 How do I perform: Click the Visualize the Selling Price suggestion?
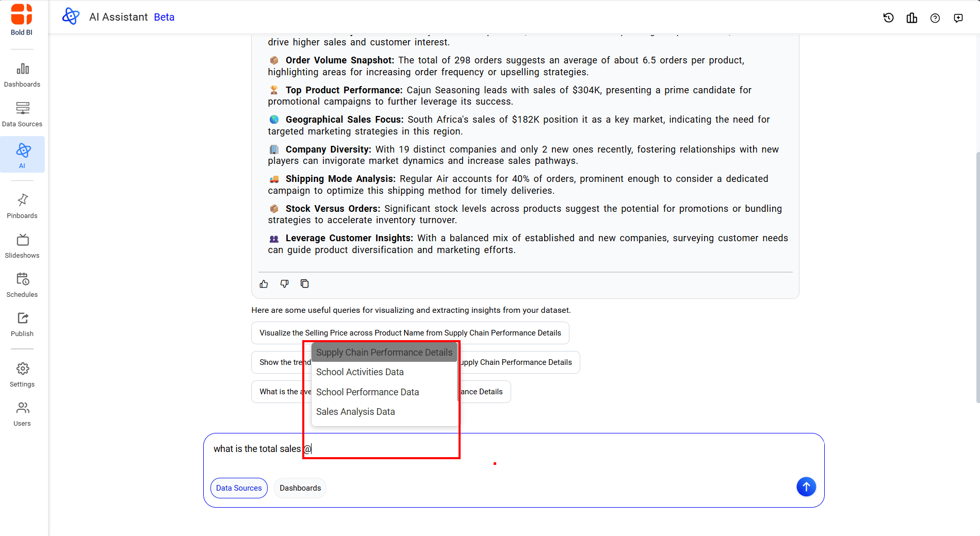410,333
